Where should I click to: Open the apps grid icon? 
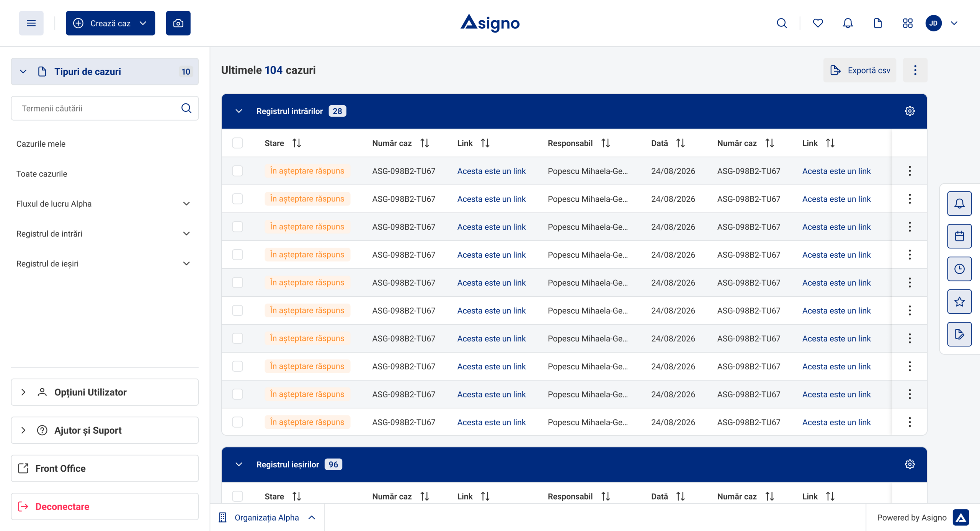[908, 23]
